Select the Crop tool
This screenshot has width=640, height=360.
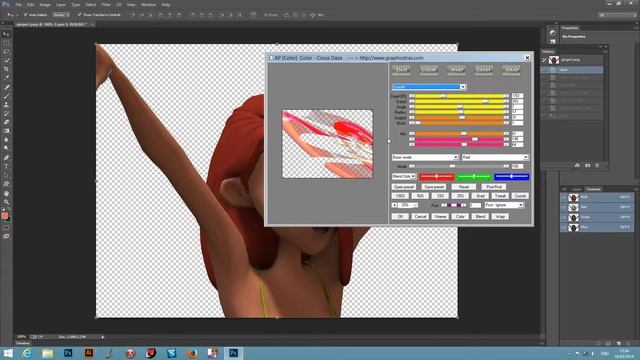tap(6, 69)
